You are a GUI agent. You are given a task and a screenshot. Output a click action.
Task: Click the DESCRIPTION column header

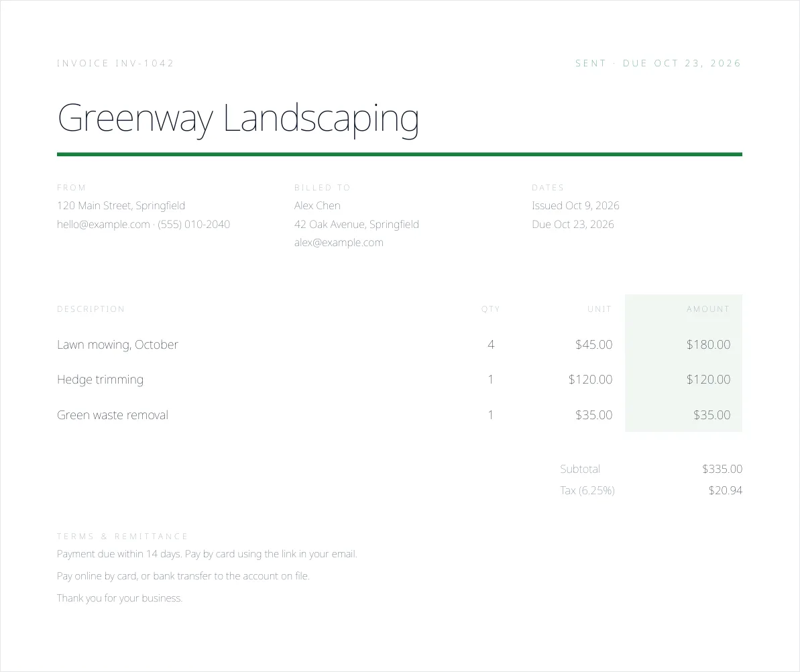[x=91, y=309]
